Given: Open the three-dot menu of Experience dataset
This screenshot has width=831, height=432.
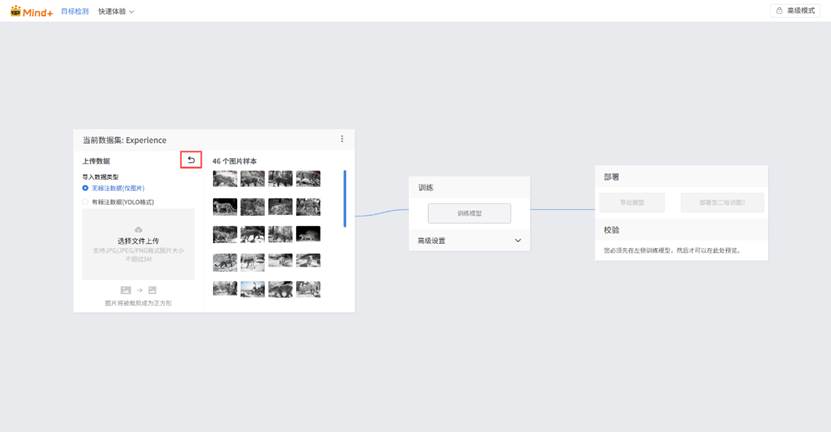Looking at the screenshot, I should [x=342, y=139].
